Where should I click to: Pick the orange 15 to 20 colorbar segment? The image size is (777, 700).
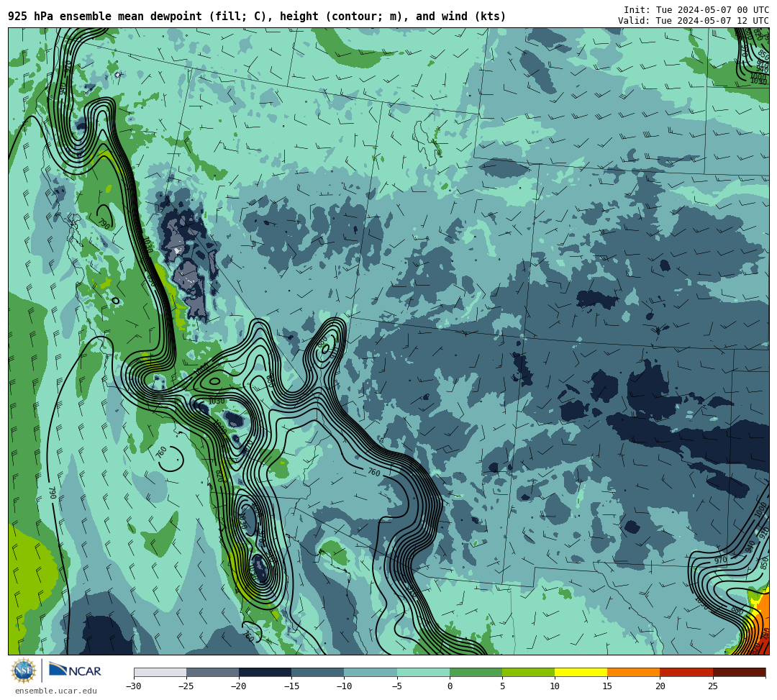[634, 672]
